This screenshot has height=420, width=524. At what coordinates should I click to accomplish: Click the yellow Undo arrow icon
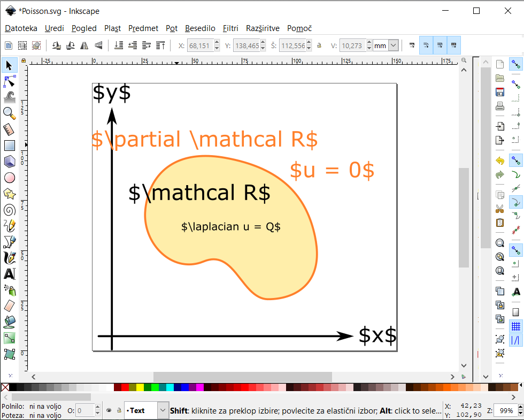[x=500, y=161]
